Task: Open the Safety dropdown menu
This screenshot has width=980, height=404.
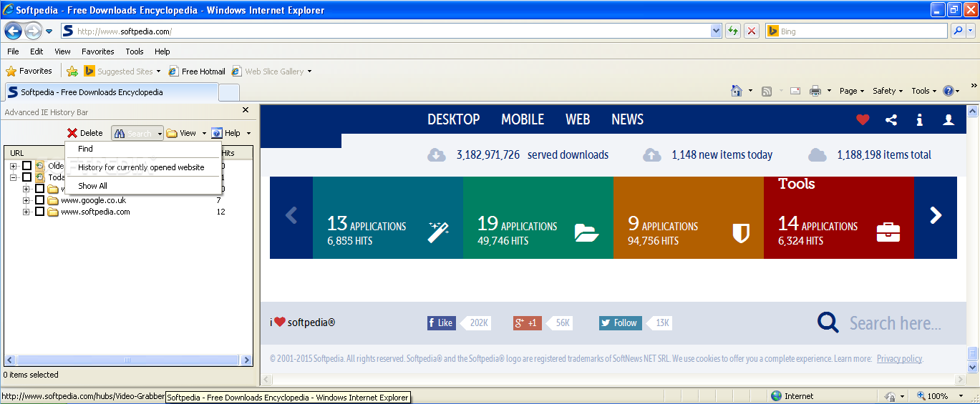Action: (x=888, y=91)
